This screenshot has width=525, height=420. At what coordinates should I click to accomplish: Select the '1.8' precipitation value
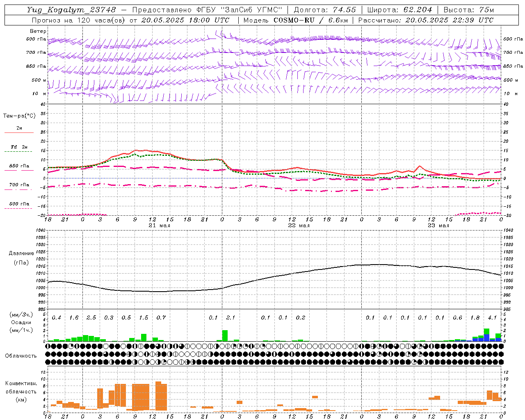click(x=475, y=317)
